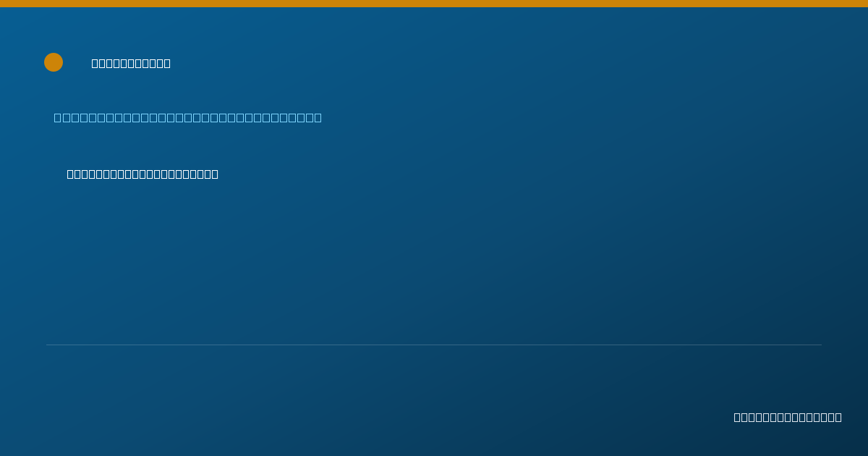Click the first character box of the light-blue headline
Image resolution: width=868 pixels, height=456 pixels.
(x=58, y=117)
